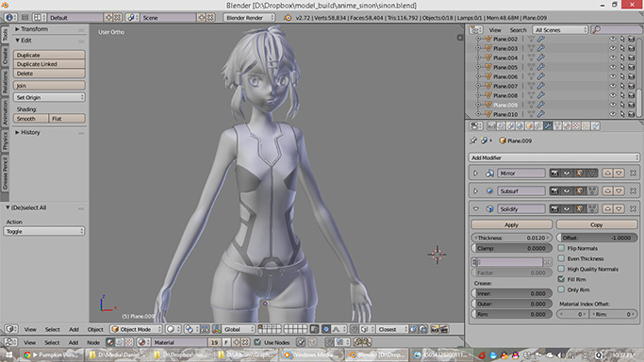Open the Global orientation dropdown

point(235,329)
